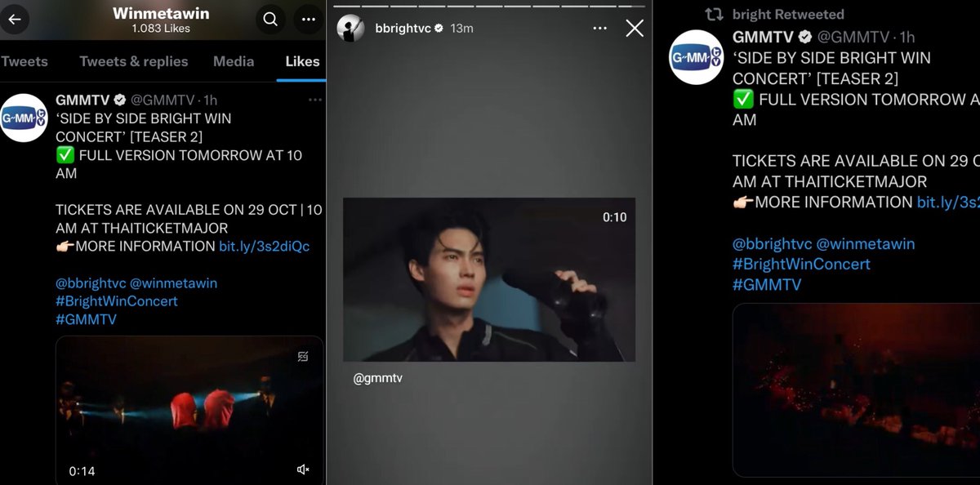This screenshot has width=980, height=485.
Task: Go back using the Winmetawin back arrow
Action: pyautogui.click(x=14, y=19)
